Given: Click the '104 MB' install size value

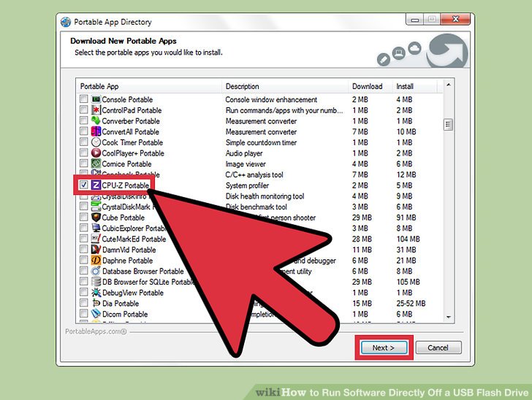Looking at the screenshot, I should tap(408, 239).
